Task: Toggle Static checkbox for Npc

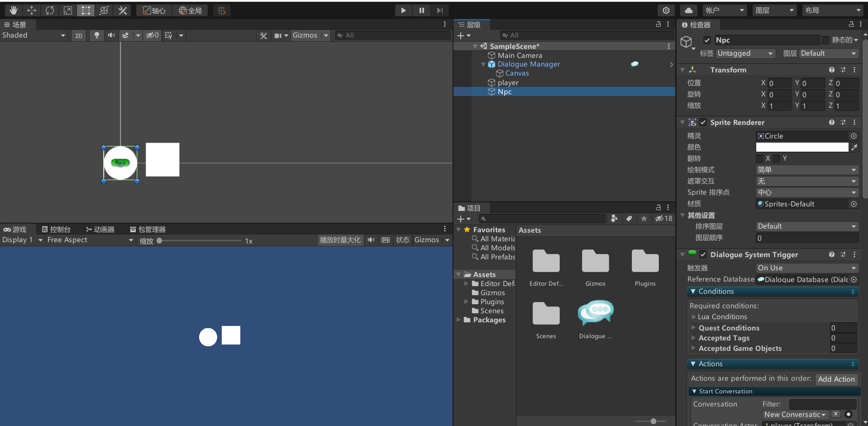Action: [x=826, y=40]
